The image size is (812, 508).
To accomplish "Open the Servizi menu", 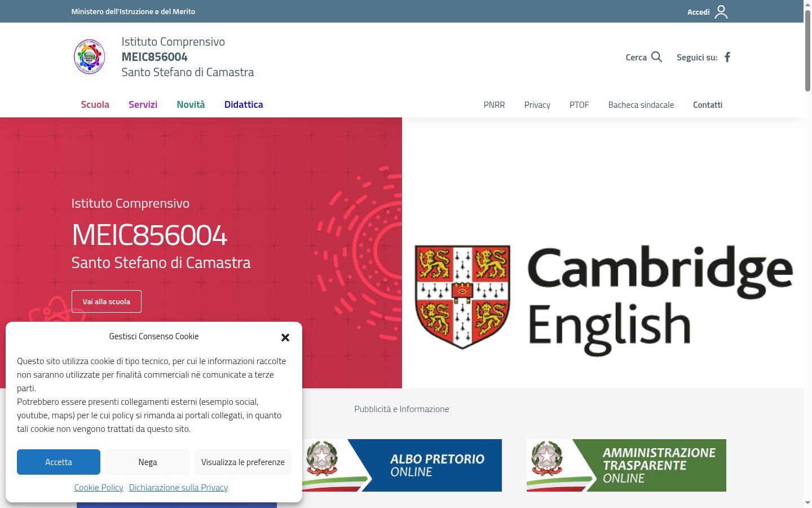I will pos(143,104).
